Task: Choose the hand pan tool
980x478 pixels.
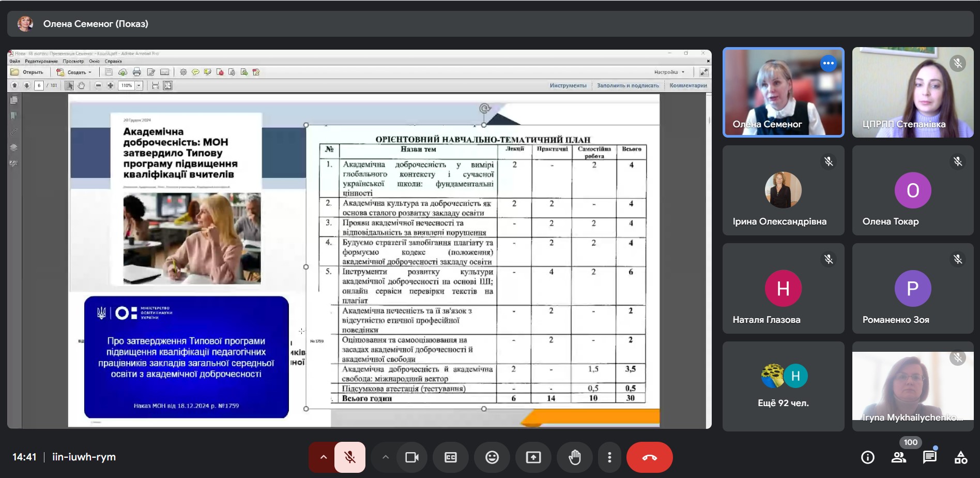Action: pyautogui.click(x=81, y=85)
